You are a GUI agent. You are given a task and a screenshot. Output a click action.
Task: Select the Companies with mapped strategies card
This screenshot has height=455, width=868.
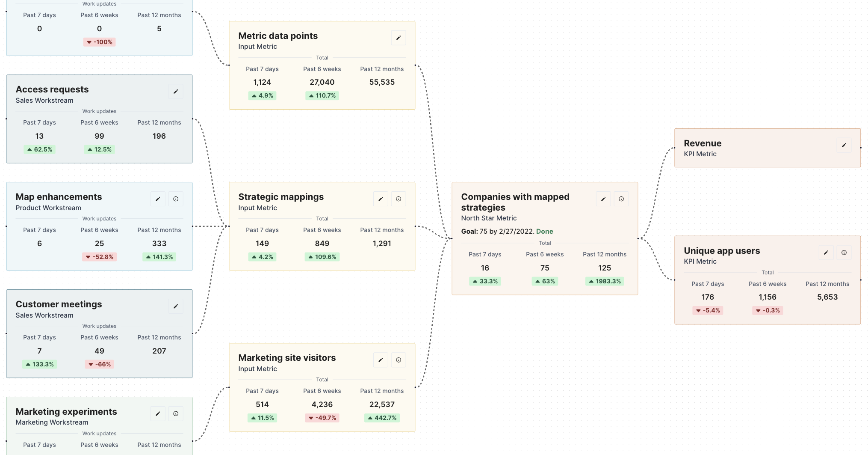click(544, 240)
